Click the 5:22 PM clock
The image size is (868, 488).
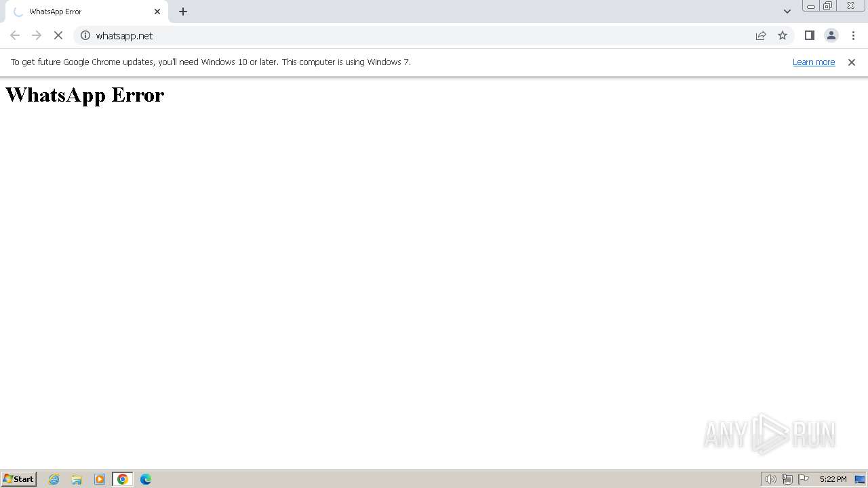(x=833, y=479)
